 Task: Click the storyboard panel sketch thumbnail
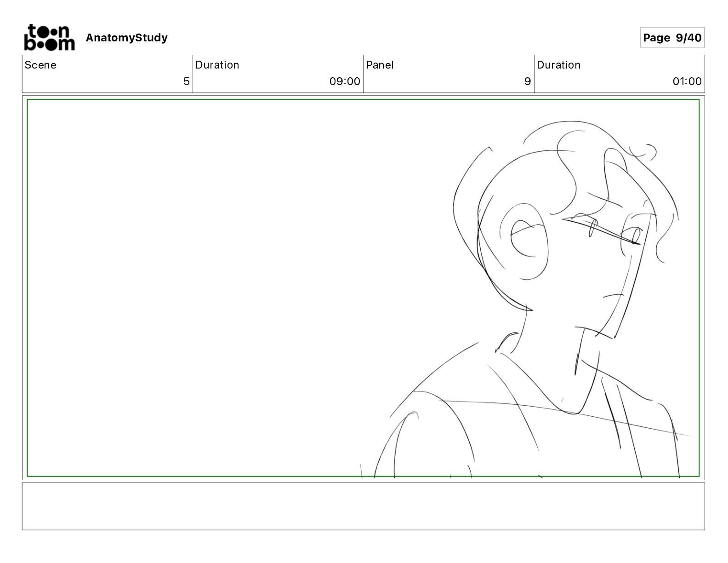tap(363, 288)
